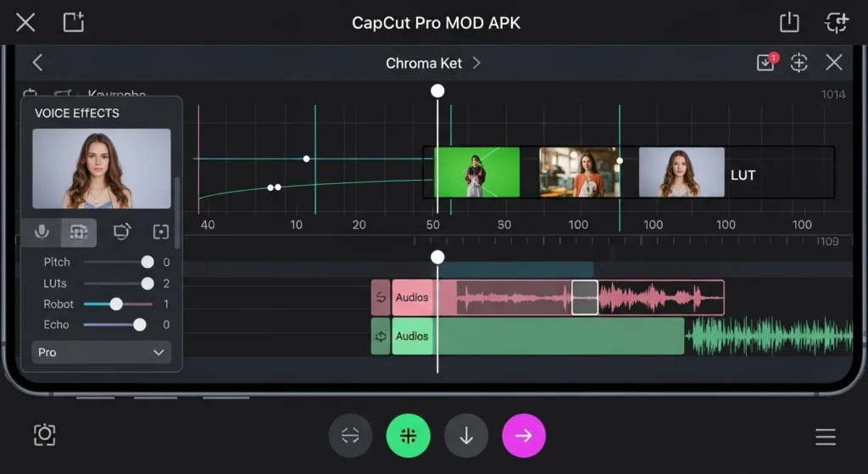
Task: Close the editor with the top-left X
Action: (25, 23)
